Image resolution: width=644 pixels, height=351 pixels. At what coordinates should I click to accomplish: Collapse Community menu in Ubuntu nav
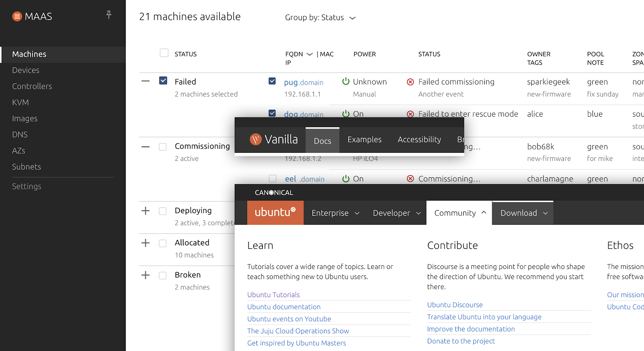pos(459,213)
